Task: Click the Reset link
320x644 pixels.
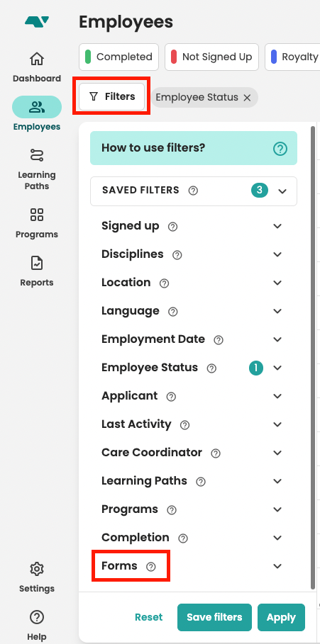Action: (x=149, y=617)
